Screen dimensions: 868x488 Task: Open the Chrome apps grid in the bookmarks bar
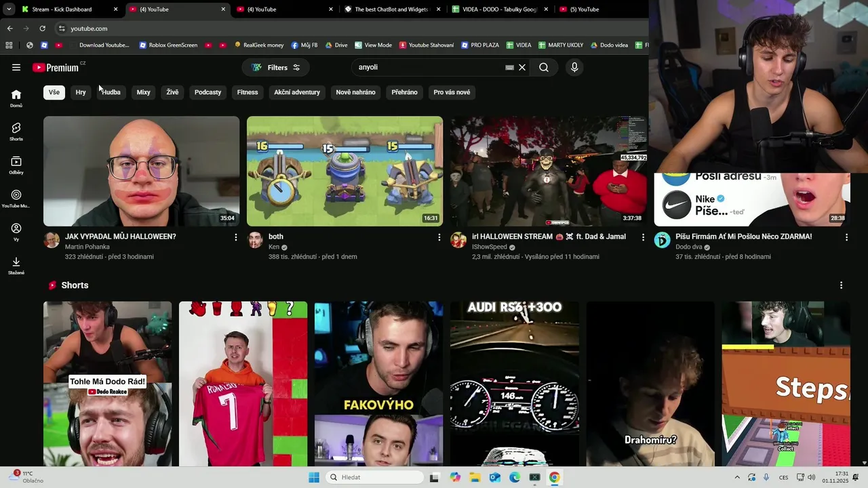[9, 45]
